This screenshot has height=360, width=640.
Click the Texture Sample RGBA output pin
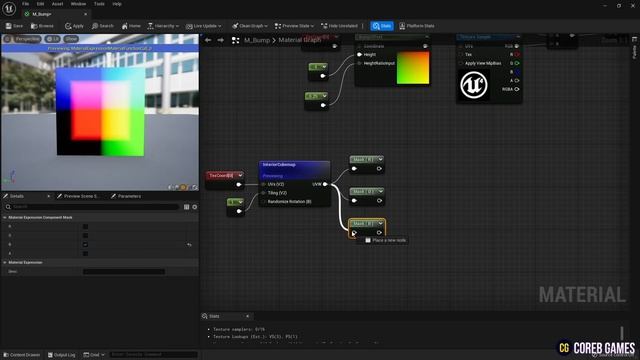(517, 89)
